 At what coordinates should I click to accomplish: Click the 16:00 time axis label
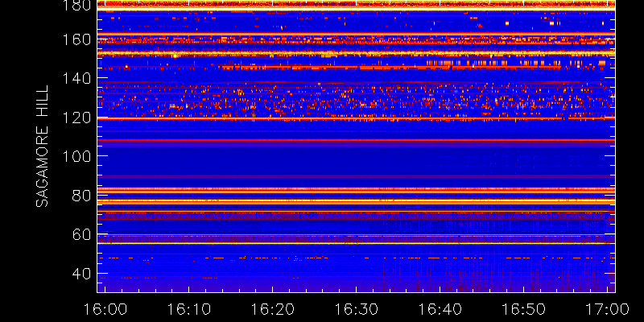105,309
